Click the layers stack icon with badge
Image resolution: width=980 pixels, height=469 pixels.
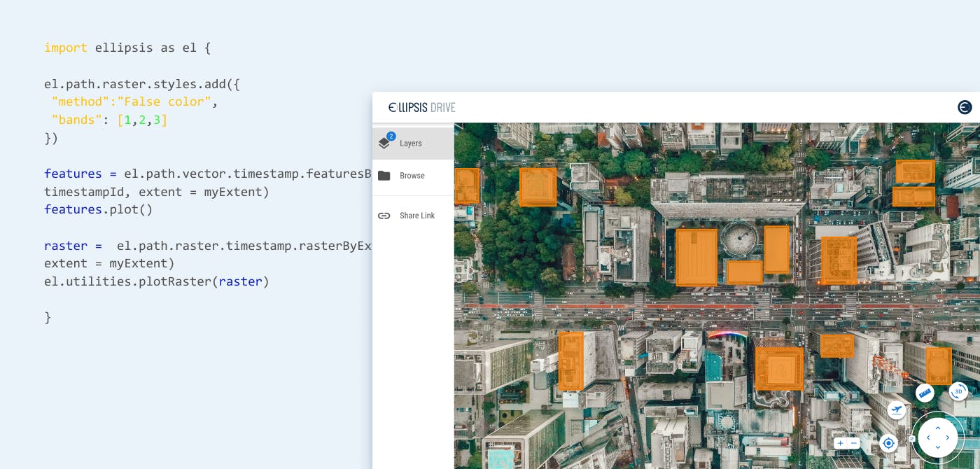pyautogui.click(x=384, y=143)
